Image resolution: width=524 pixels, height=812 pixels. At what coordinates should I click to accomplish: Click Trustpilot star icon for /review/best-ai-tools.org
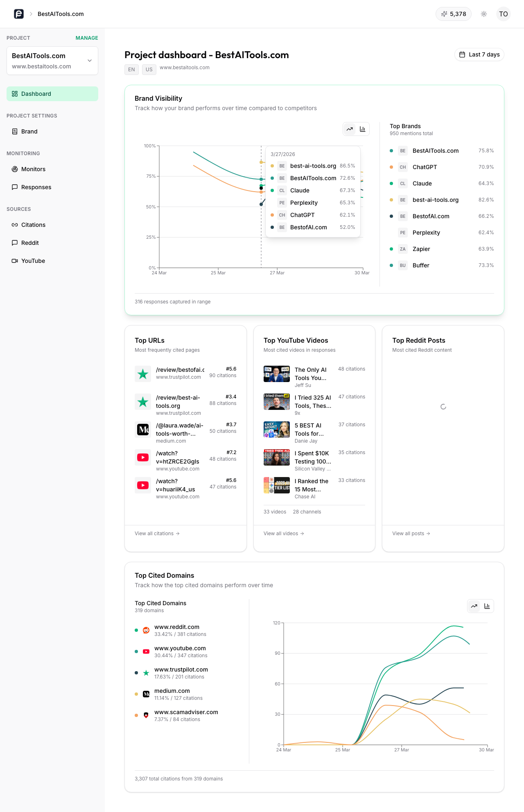143,402
